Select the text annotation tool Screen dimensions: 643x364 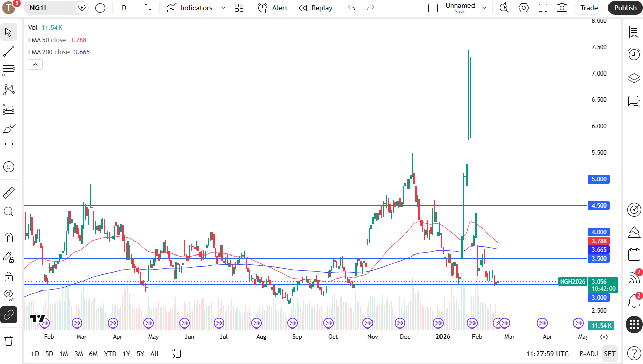click(9, 148)
